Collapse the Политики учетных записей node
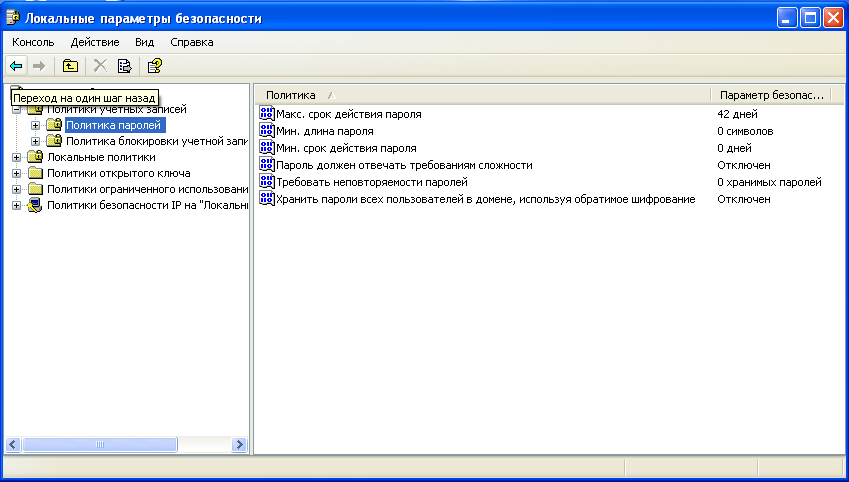This screenshot has height=482, width=849. point(17,109)
